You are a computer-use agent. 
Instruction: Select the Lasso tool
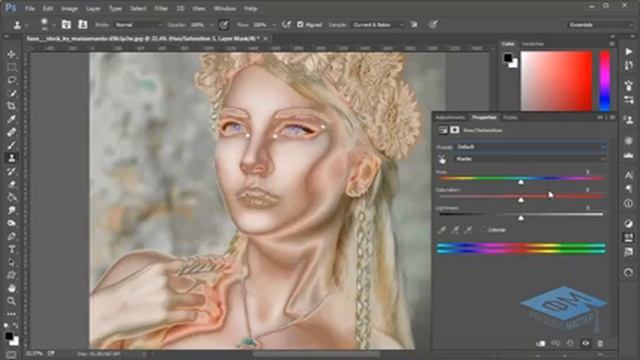pos(11,80)
